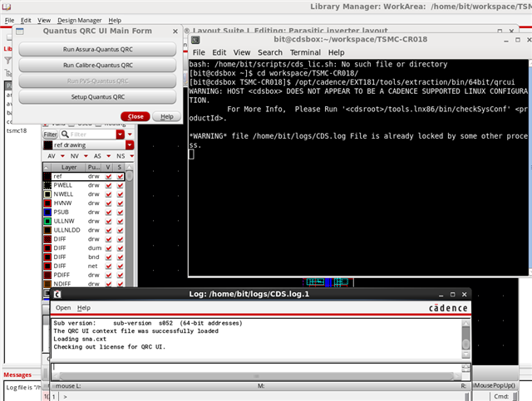Image resolution: width=532 pixels, height=401 pixels.
Task: Click the Log window Cadence icon
Action: coord(57,294)
